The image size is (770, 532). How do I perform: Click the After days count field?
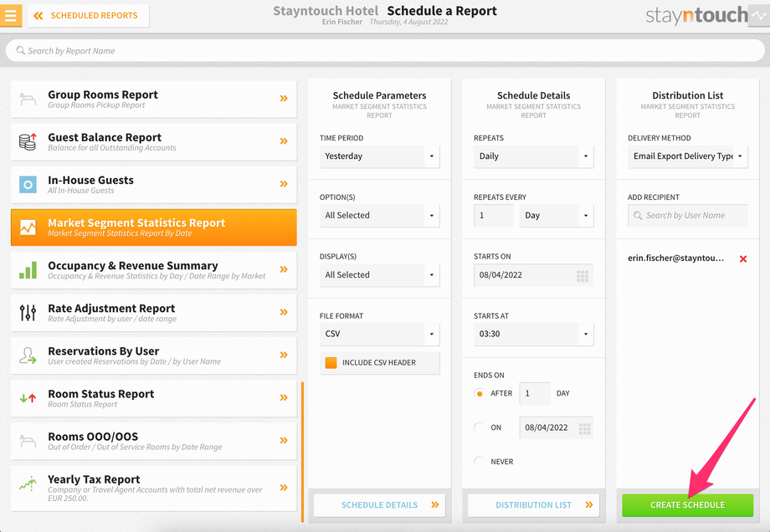point(535,394)
